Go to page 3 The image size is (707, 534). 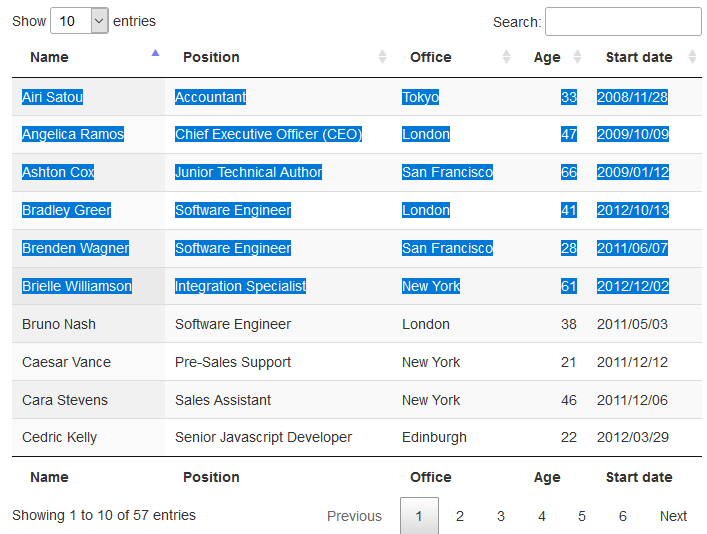(500, 516)
